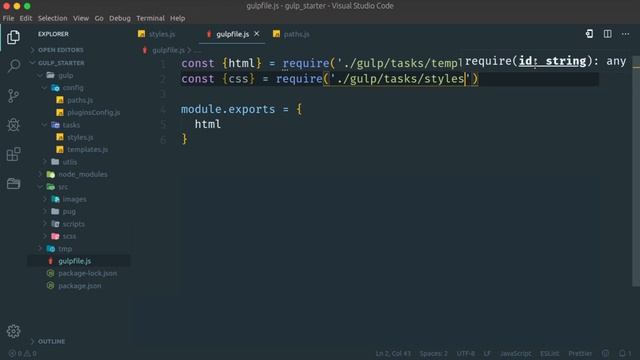
Task: Open paths.js in the explorer tree
Action: click(80, 100)
